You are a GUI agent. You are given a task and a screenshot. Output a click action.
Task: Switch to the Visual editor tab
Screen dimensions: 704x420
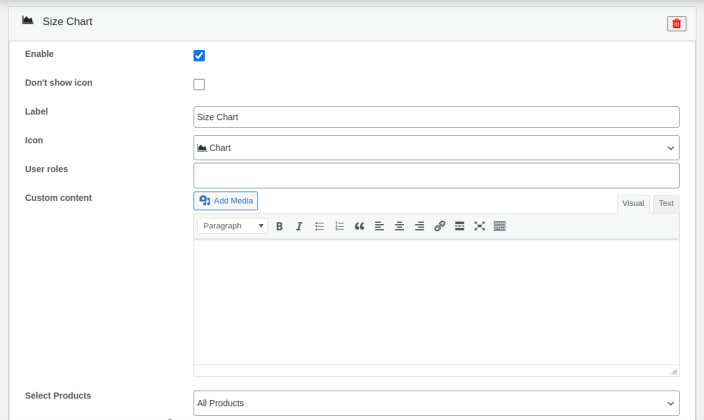point(633,203)
